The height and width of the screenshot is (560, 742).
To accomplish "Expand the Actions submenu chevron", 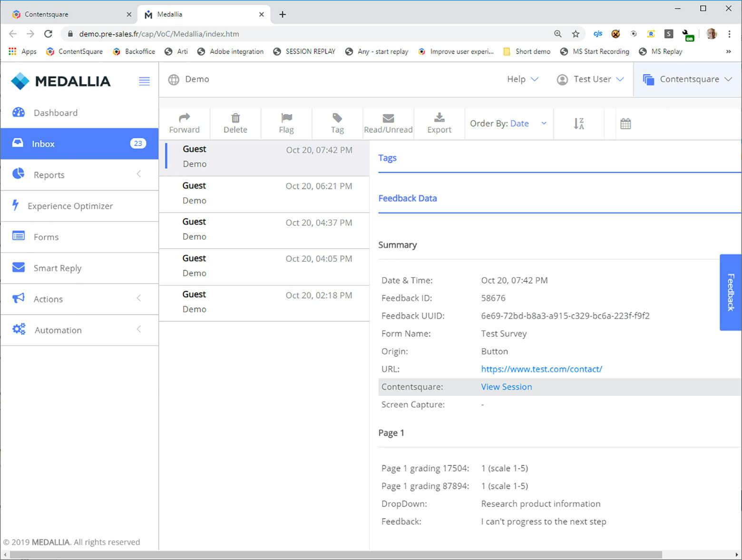I will (x=139, y=298).
